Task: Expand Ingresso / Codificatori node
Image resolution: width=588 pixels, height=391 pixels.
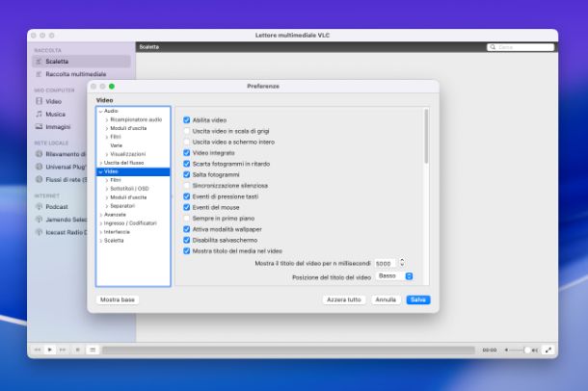Action: pos(100,223)
